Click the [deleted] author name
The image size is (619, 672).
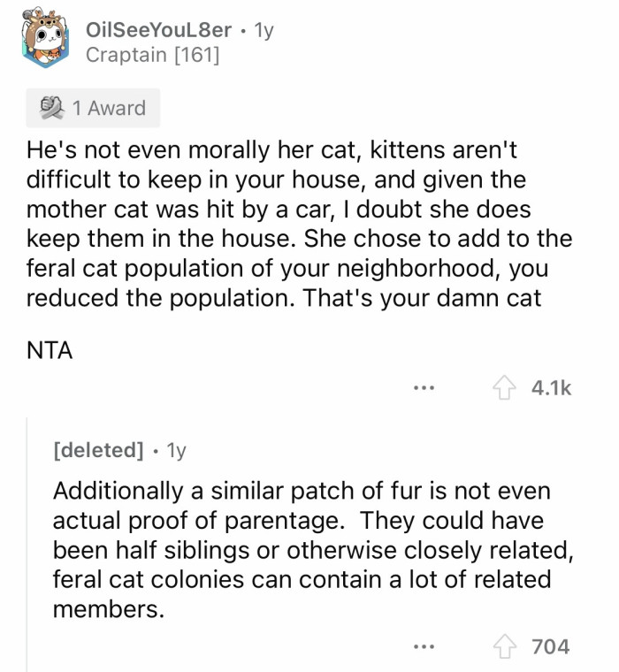98,450
